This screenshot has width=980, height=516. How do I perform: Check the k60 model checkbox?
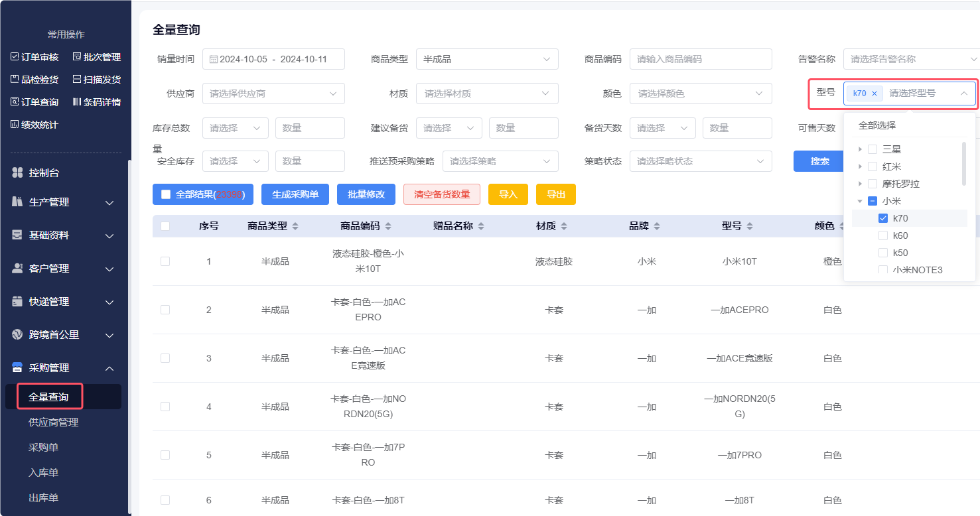882,235
